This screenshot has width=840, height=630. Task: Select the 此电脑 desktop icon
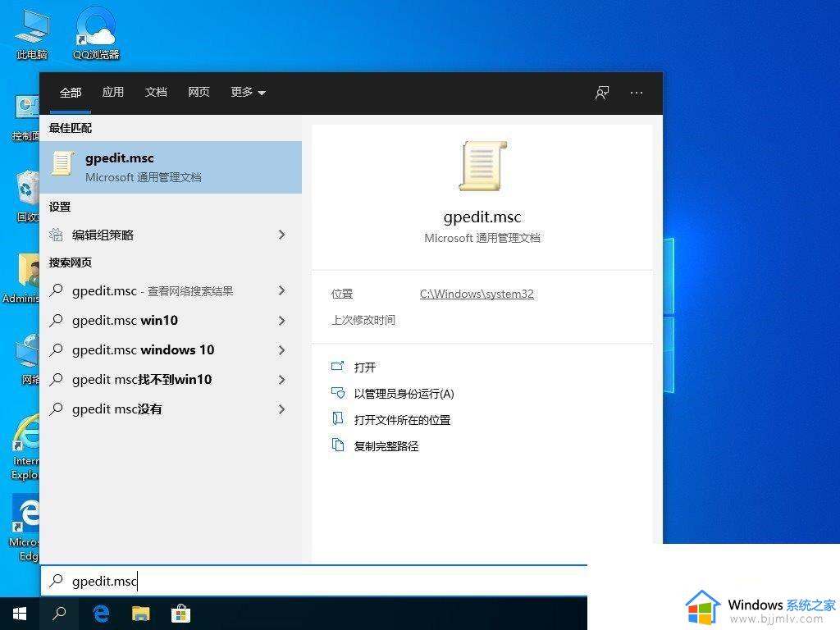pos(32,34)
